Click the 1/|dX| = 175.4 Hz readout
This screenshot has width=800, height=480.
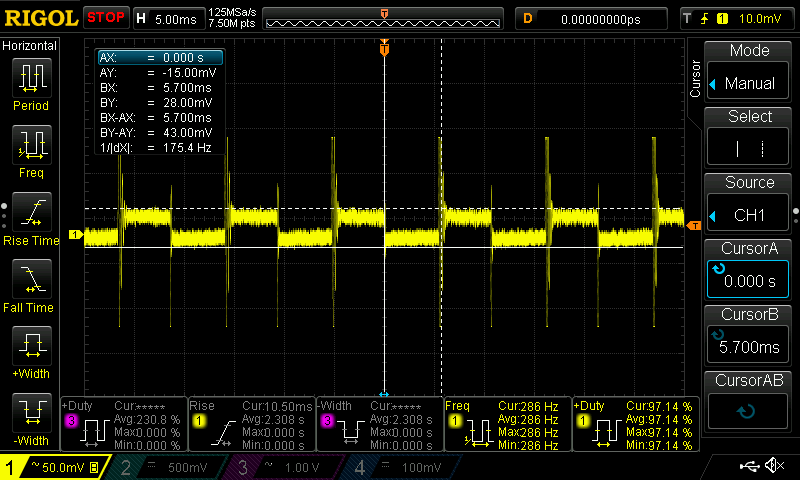pos(156,148)
